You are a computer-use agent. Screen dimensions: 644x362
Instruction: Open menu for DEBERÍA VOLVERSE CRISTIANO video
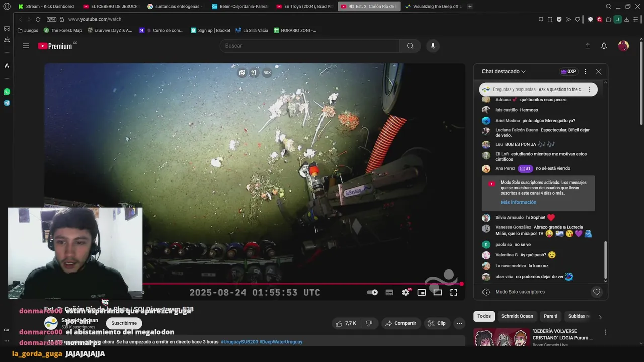(606, 332)
